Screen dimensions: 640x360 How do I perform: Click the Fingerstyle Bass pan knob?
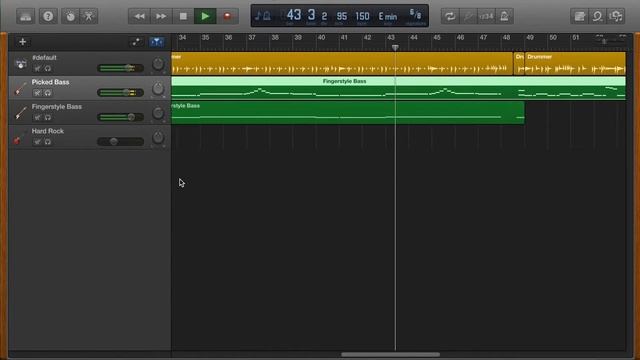pos(158,113)
